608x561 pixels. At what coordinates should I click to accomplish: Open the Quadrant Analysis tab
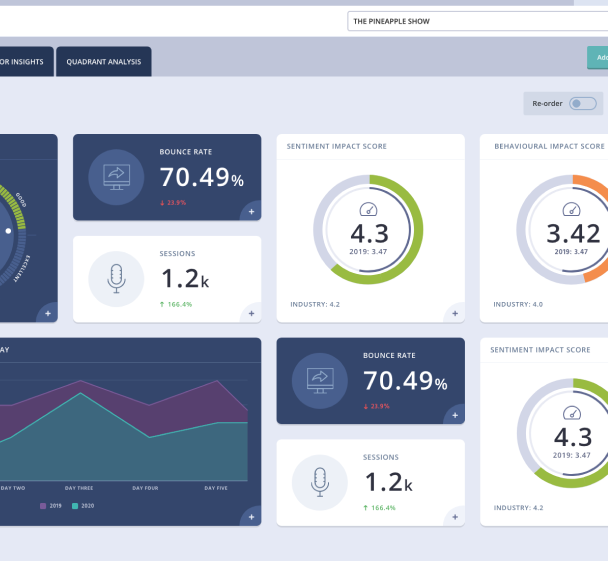tap(104, 62)
